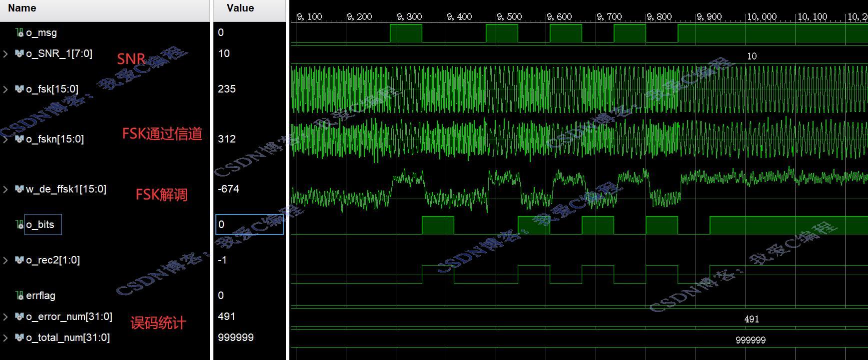This screenshot has width=868, height=360.
Task: Click the o_fsk bus icon
Action: click(19, 89)
